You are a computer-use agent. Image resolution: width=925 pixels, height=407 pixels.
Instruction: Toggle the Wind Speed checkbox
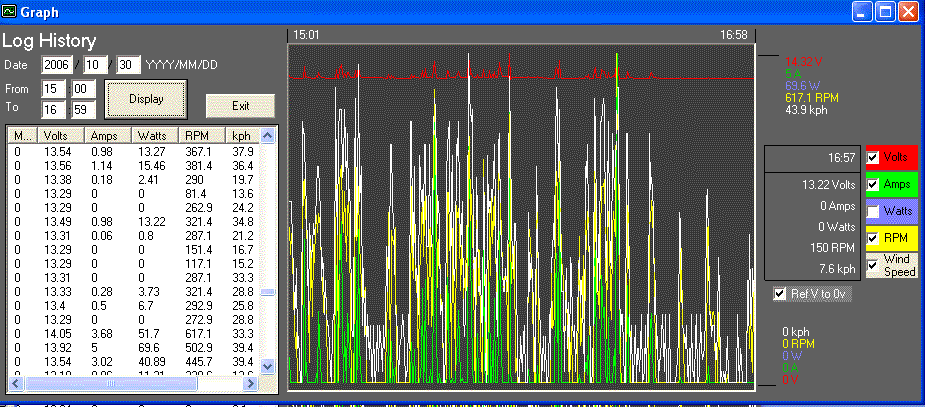pos(873,264)
